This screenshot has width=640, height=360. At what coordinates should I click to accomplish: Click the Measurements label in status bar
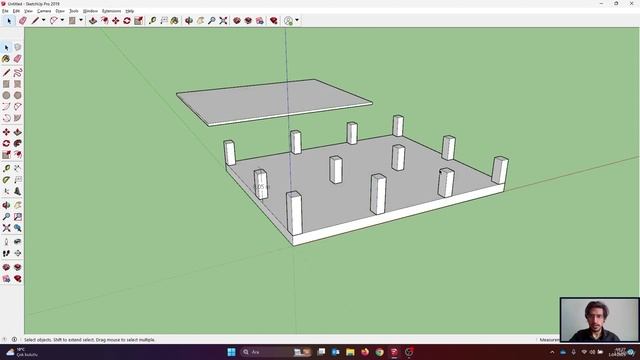[549, 340]
